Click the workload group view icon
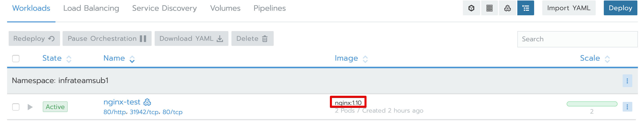This screenshot has width=644, height=136. [x=507, y=8]
